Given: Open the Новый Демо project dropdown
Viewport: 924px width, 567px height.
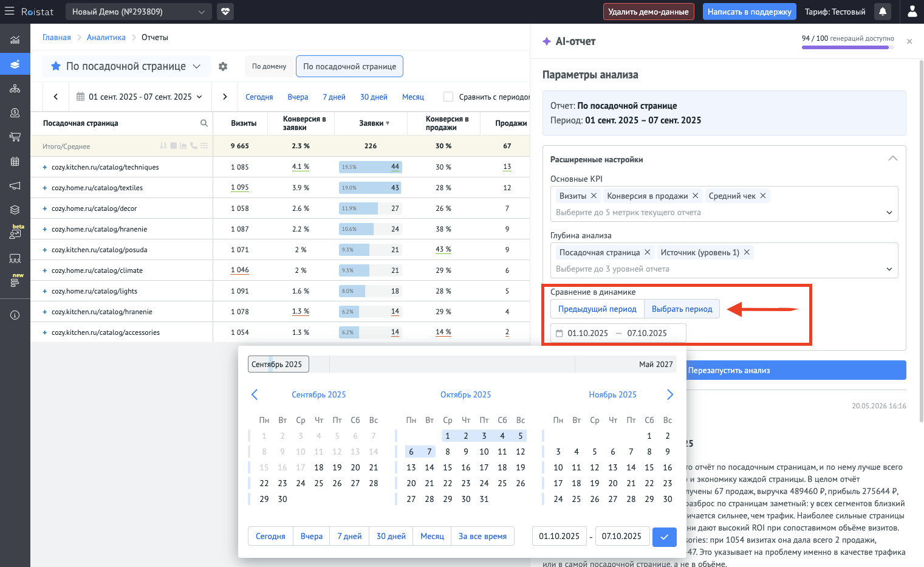Looking at the screenshot, I should (x=139, y=12).
